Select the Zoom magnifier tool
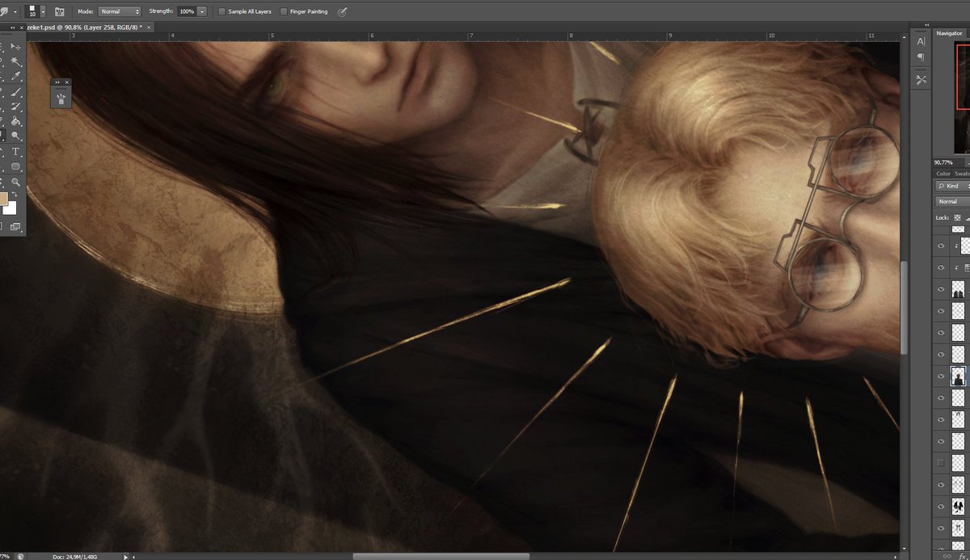The height and width of the screenshot is (560, 970). coord(15,182)
